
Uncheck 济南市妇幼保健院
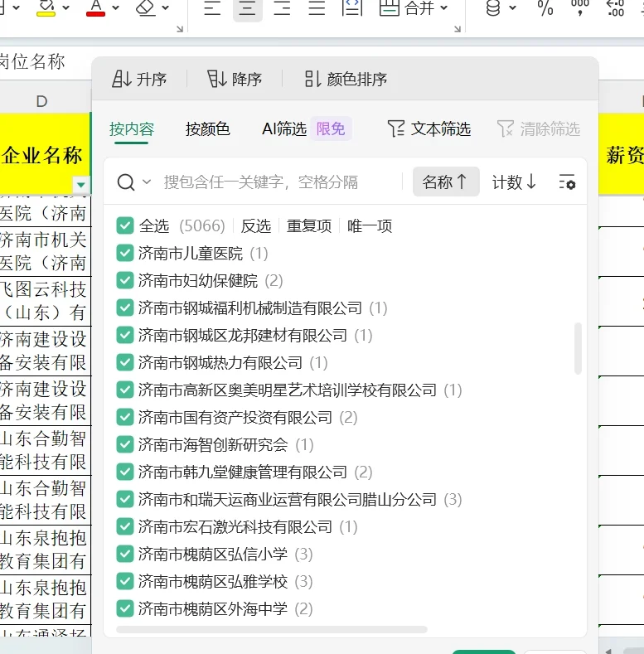[x=125, y=280]
